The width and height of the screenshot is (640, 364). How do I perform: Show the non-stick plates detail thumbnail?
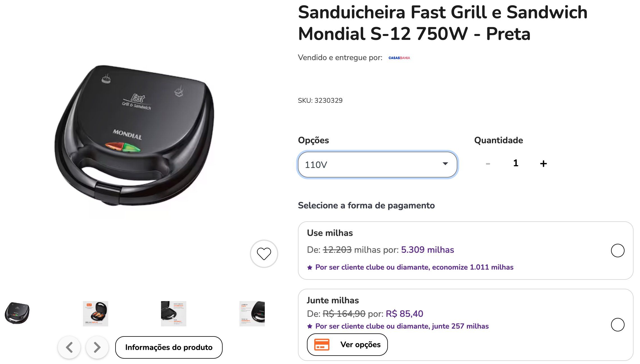(173, 313)
